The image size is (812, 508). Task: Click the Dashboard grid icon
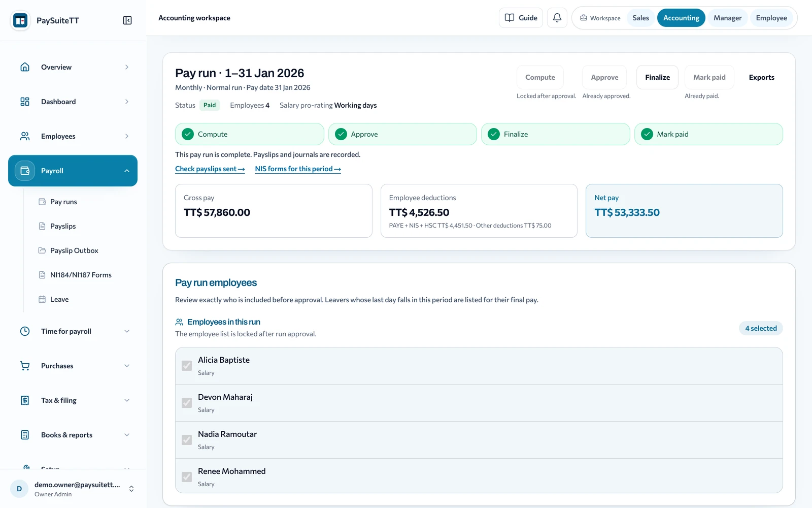[25, 102]
